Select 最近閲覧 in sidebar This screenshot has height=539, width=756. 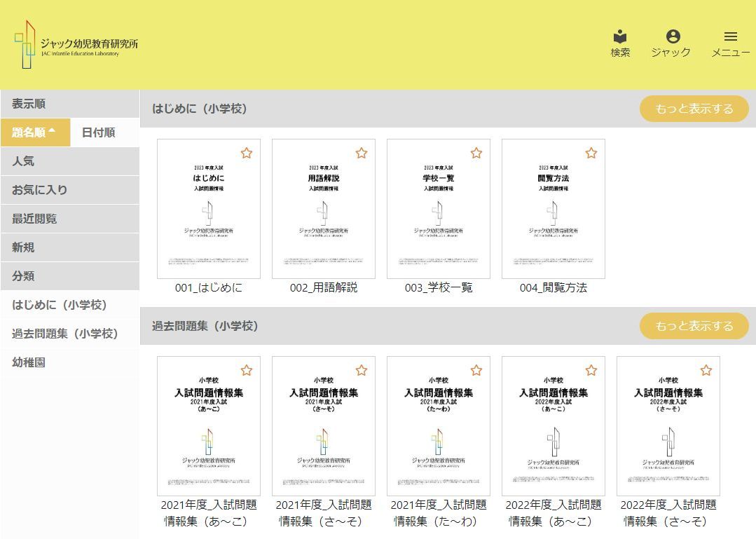[69, 219]
